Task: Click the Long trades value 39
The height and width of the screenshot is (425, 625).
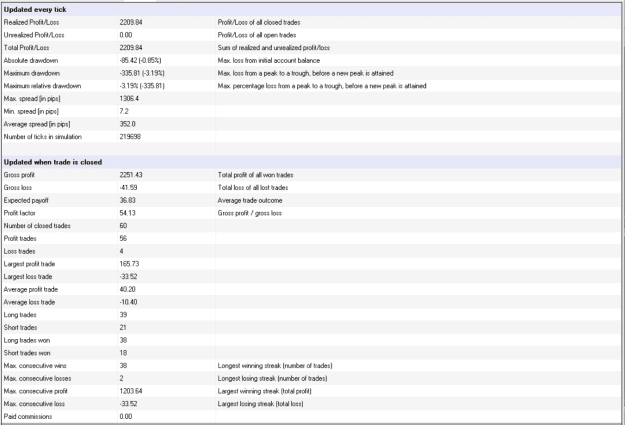Action: (123, 315)
